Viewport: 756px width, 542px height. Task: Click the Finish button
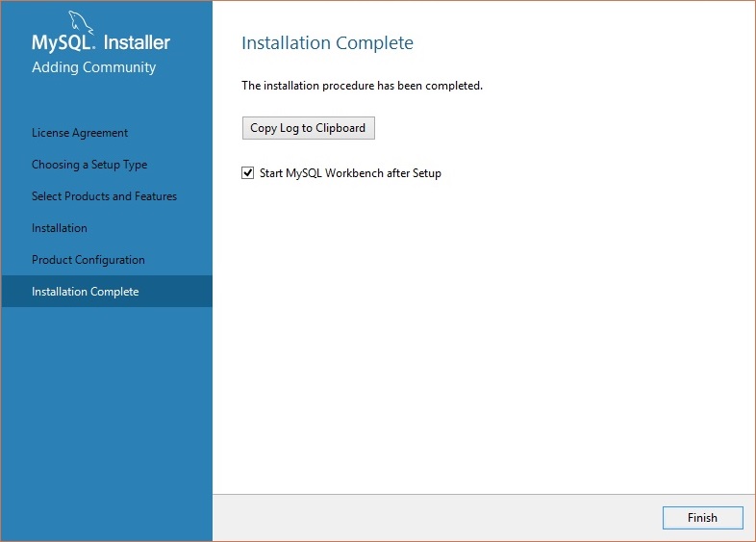(702, 517)
